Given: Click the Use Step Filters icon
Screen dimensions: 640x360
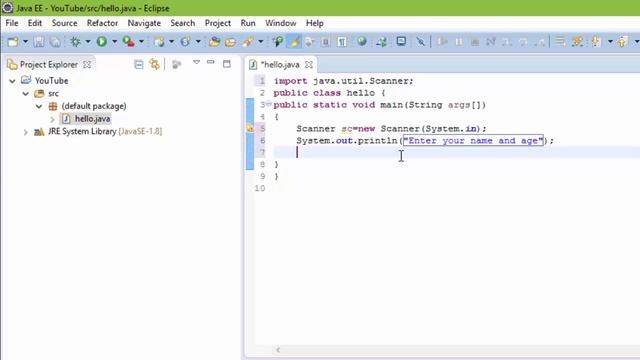Looking at the screenshot, I should [x=578, y=42].
